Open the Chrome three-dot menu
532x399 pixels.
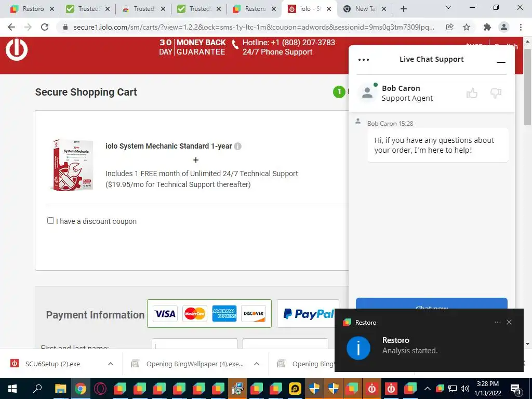521,27
